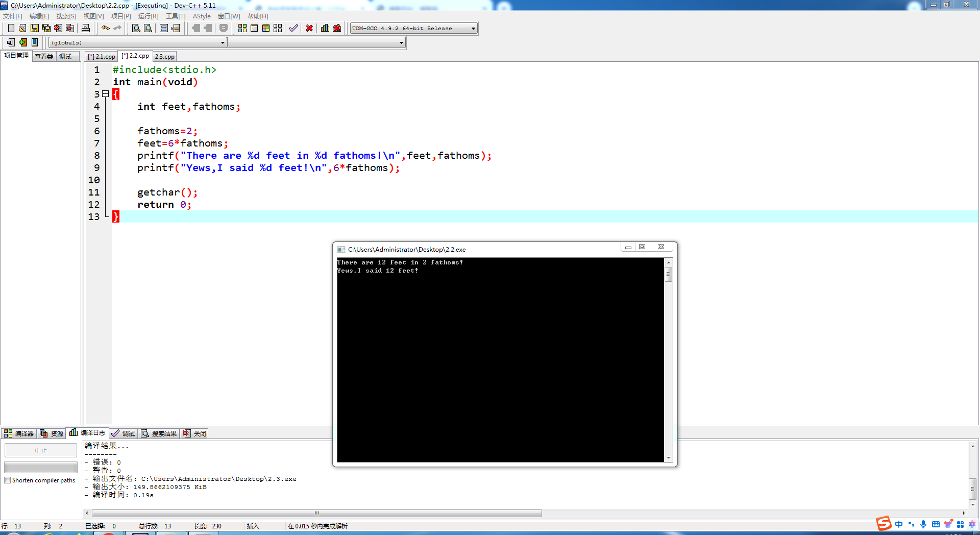Click the Delete Profiling Information icon
Viewport: 980px width, 535px height.
point(337,28)
